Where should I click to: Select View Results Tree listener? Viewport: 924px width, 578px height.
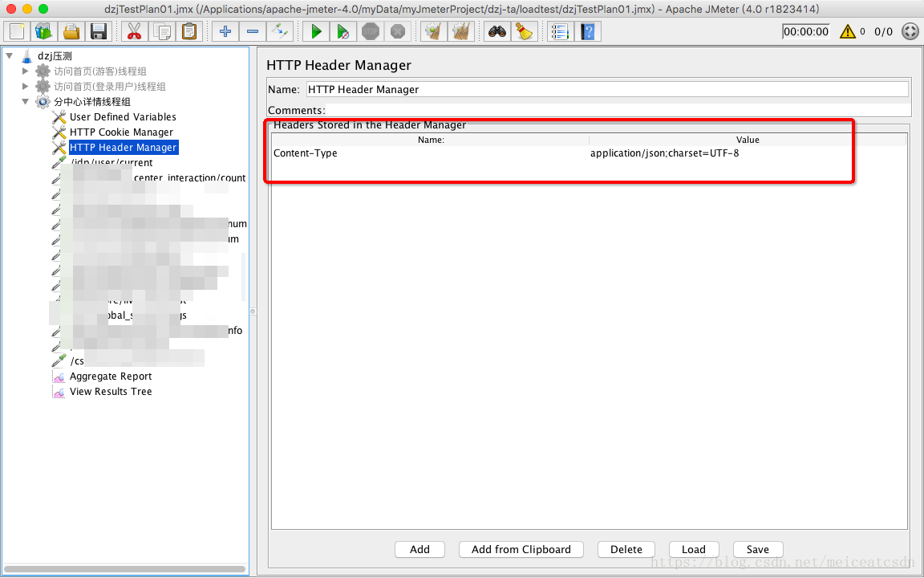click(x=111, y=392)
